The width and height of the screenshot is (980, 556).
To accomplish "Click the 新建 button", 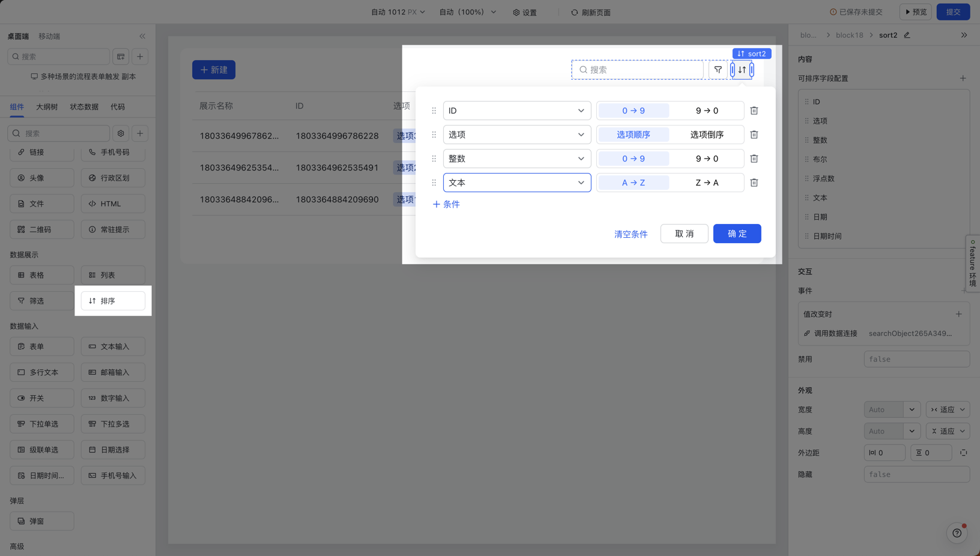I will 214,70.
